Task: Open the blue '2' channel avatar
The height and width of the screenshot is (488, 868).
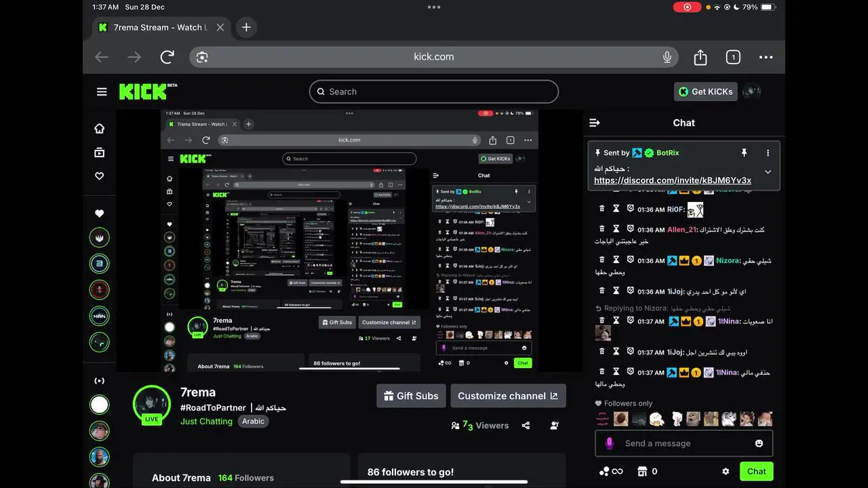Action: click(x=100, y=264)
